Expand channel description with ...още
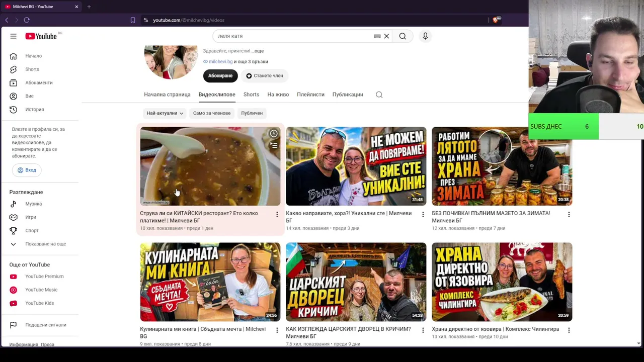The image size is (644, 362). (258, 51)
